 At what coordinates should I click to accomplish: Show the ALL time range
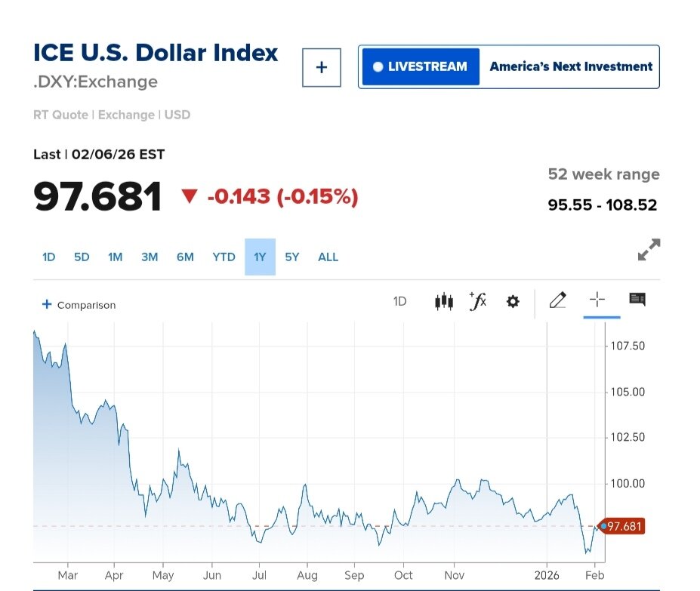tap(328, 257)
